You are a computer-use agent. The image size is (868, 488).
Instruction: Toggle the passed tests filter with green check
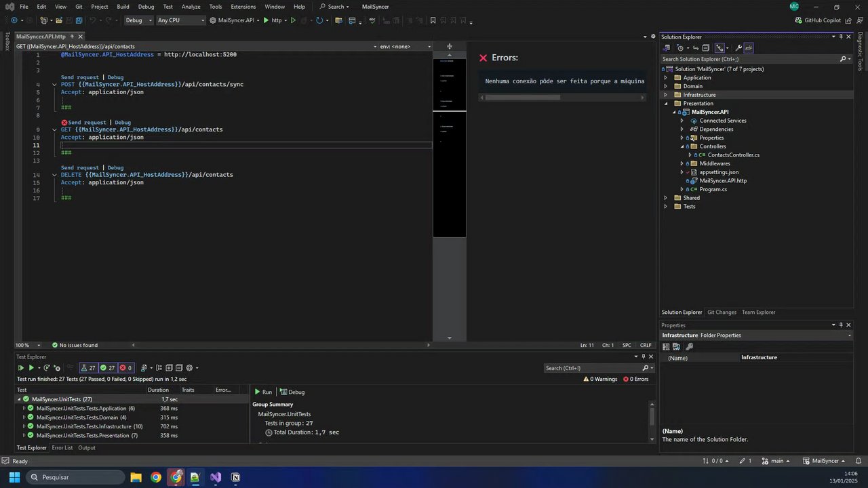coord(108,368)
